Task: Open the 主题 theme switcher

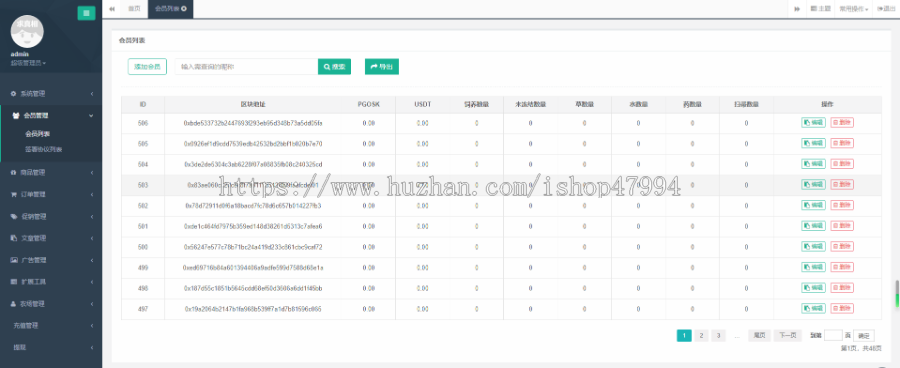Action: (x=821, y=9)
